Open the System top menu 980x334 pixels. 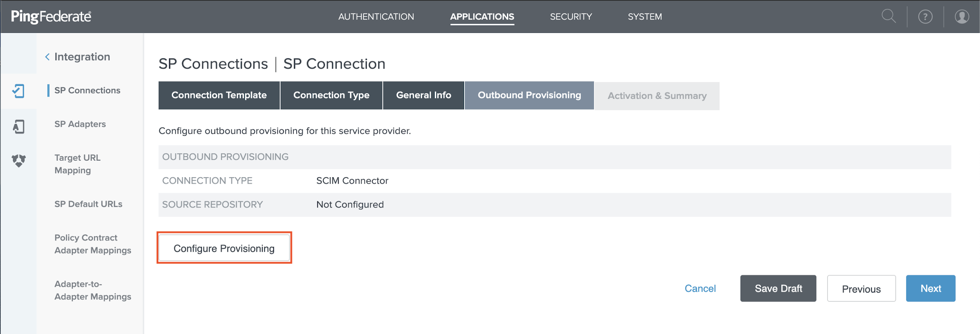(644, 17)
